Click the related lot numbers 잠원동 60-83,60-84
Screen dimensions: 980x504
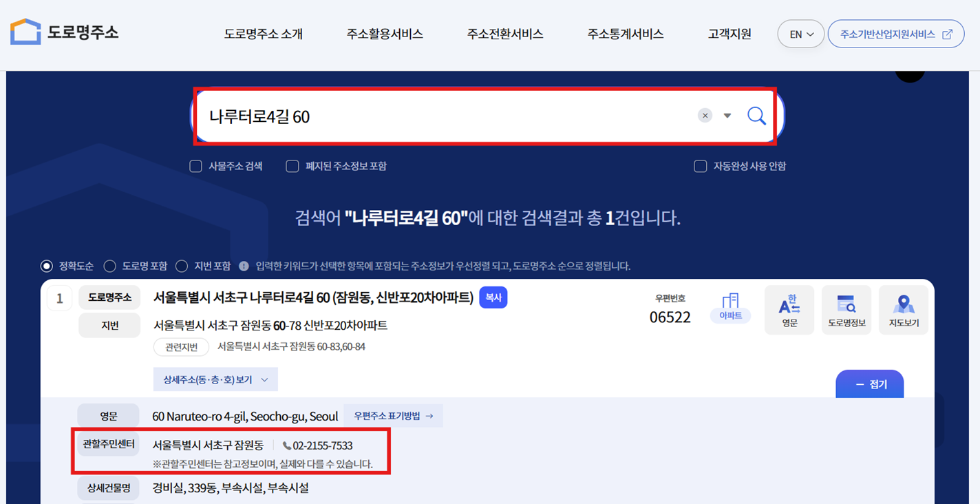pos(291,346)
